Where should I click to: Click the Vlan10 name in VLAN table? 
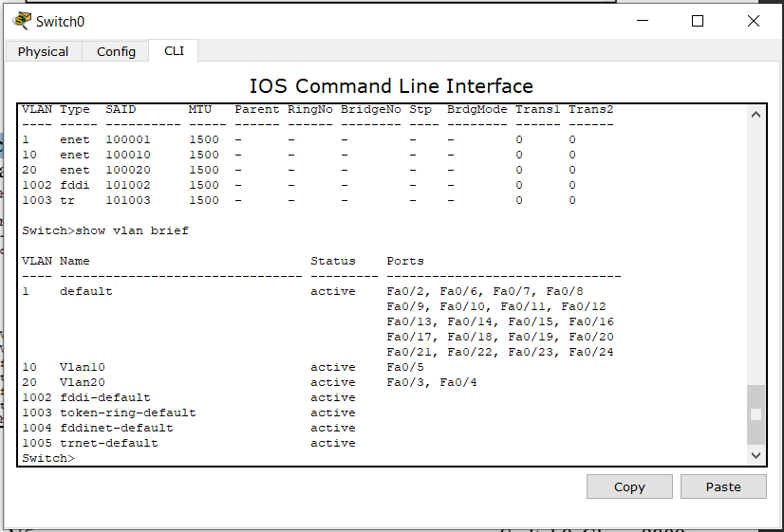point(83,367)
